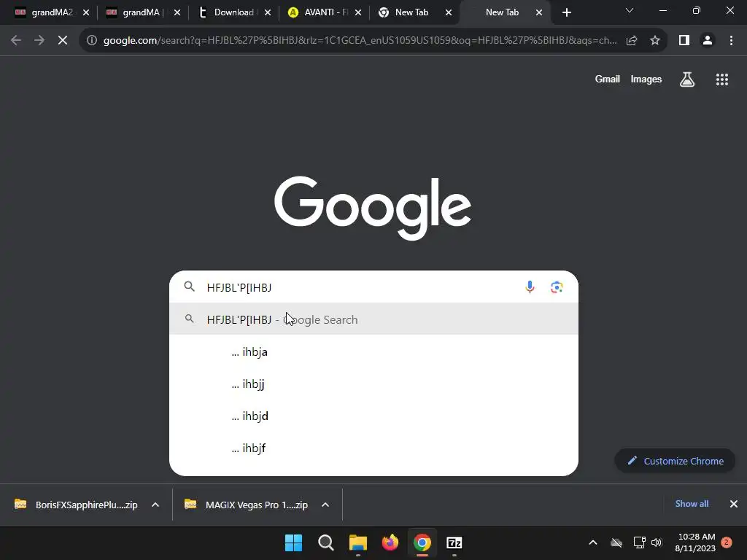Show all downloads
The image size is (747, 560).
pos(692,504)
